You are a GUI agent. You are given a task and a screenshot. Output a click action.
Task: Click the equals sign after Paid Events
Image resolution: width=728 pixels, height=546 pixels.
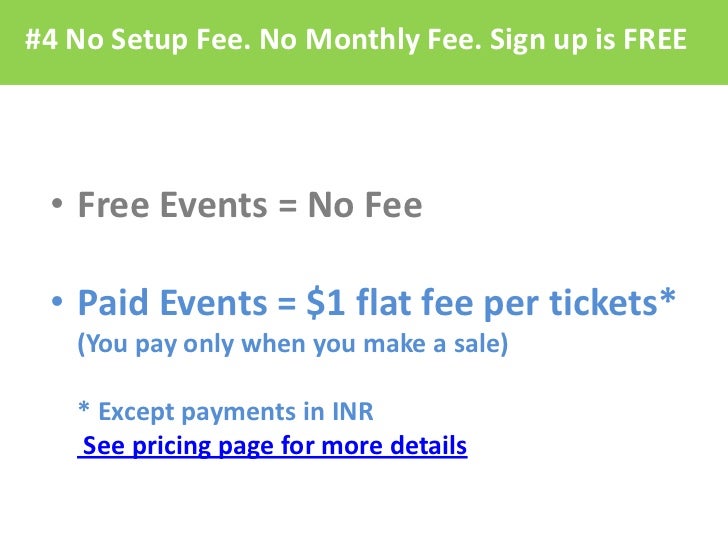point(287,304)
